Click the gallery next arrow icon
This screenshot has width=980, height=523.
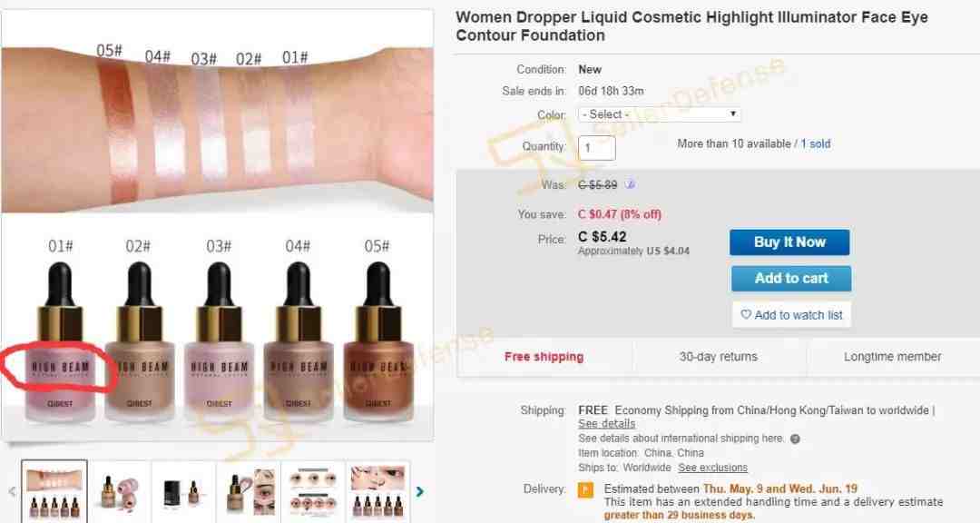pos(420,492)
